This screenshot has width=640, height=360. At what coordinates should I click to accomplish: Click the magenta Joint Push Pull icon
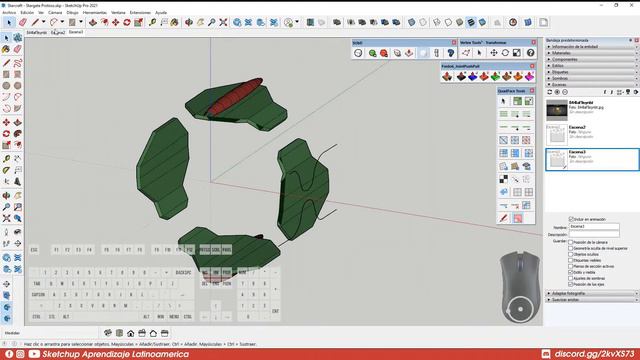(529, 76)
